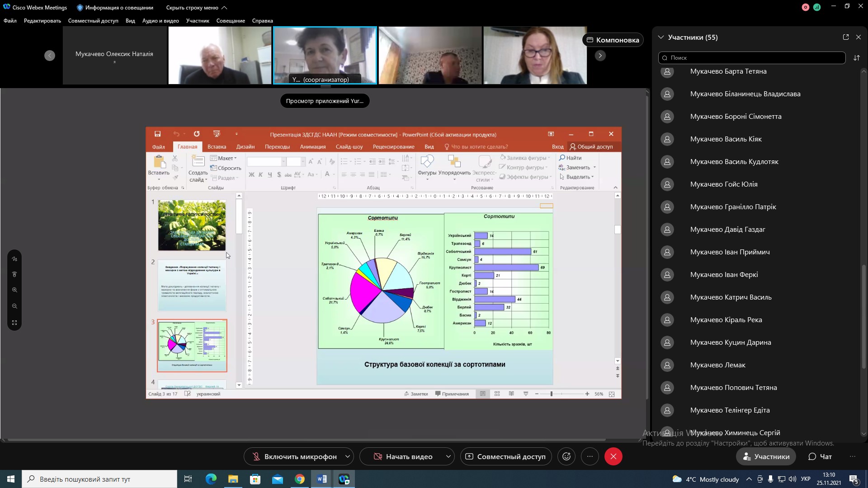Toggle Comments (Примечания) in status bar
This screenshot has width=868, height=488.
point(452,394)
